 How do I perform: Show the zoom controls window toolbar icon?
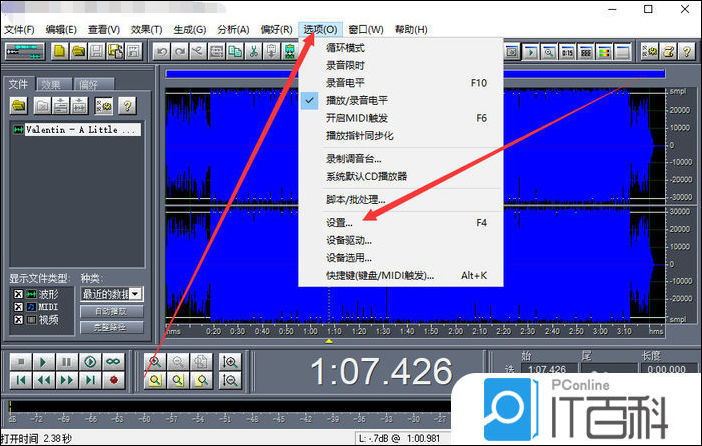tap(549, 52)
